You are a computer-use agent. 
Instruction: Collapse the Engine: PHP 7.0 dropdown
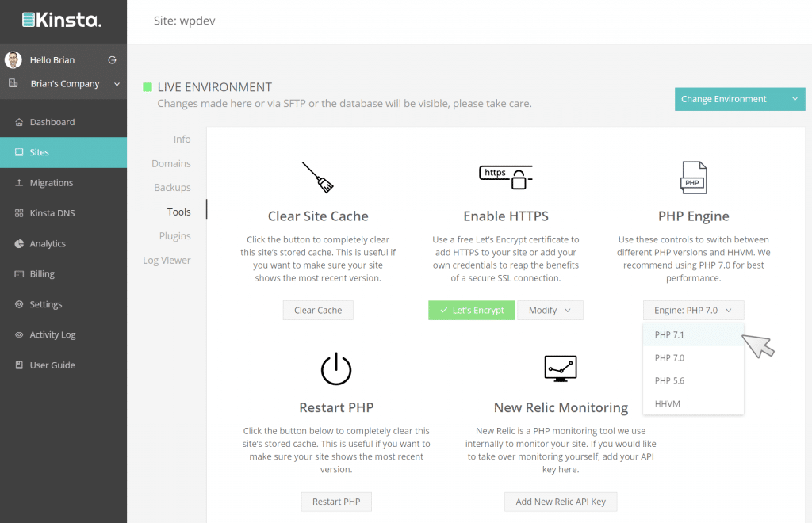tap(693, 311)
